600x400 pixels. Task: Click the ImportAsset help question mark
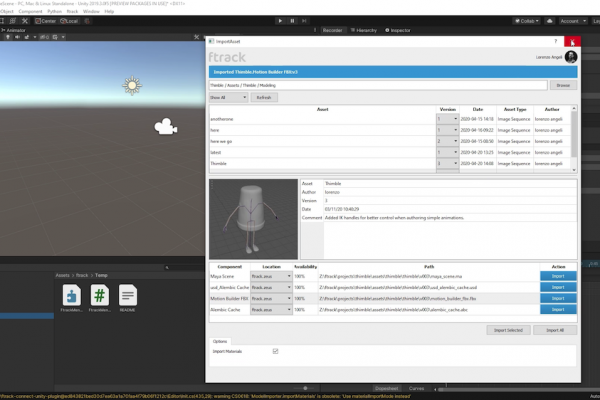click(556, 41)
